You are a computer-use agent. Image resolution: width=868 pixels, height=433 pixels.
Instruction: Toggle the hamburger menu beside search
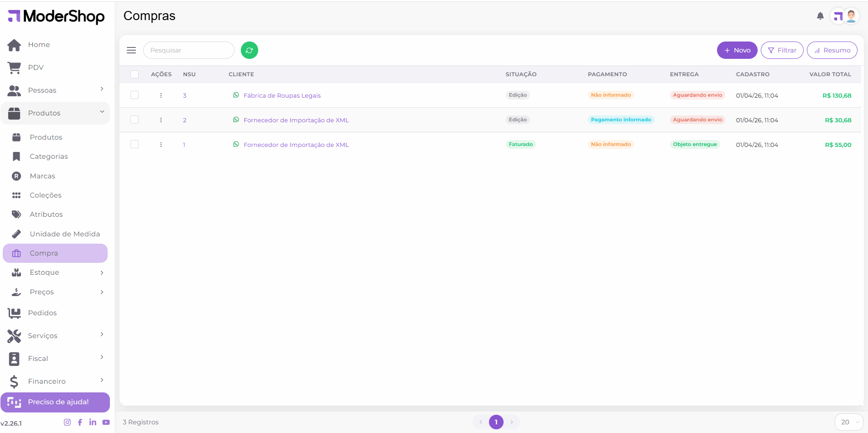pos(131,50)
